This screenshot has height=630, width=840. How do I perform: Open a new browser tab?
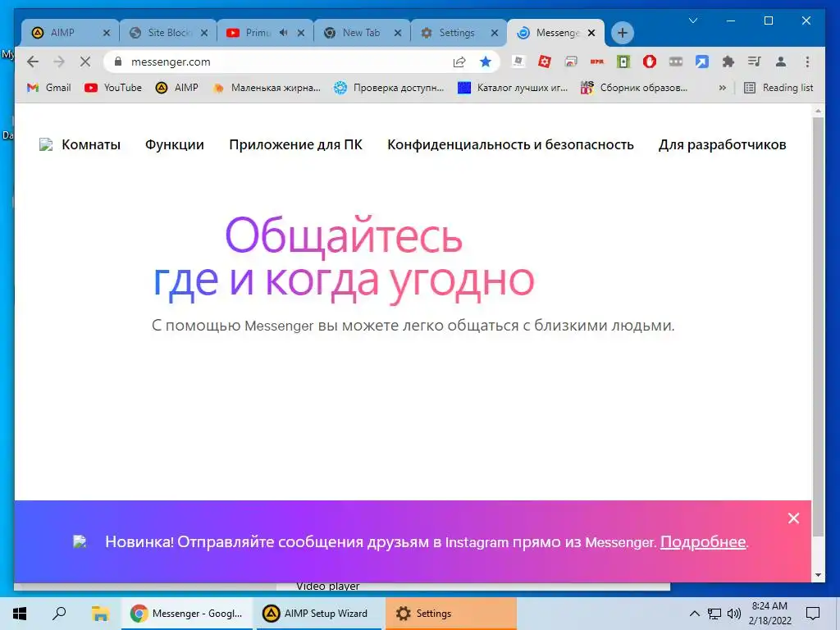pos(622,33)
